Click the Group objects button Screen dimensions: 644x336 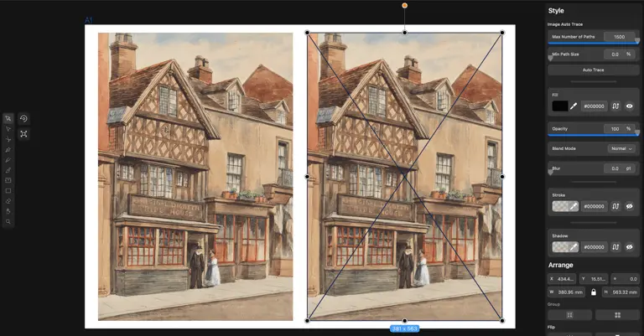[569, 315]
